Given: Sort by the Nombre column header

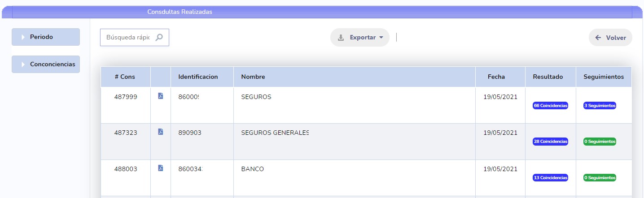Looking at the screenshot, I should [253, 77].
